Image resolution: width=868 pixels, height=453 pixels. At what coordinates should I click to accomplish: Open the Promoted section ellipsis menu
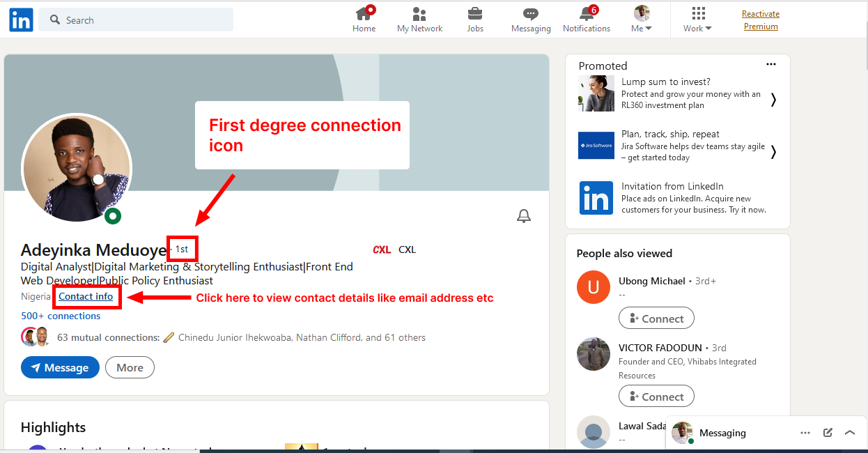point(771,64)
